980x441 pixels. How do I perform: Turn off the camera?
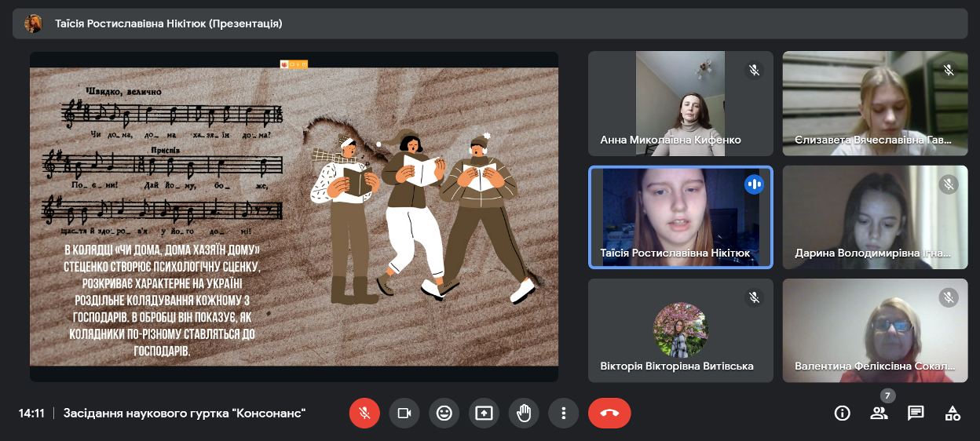click(x=404, y=413)
